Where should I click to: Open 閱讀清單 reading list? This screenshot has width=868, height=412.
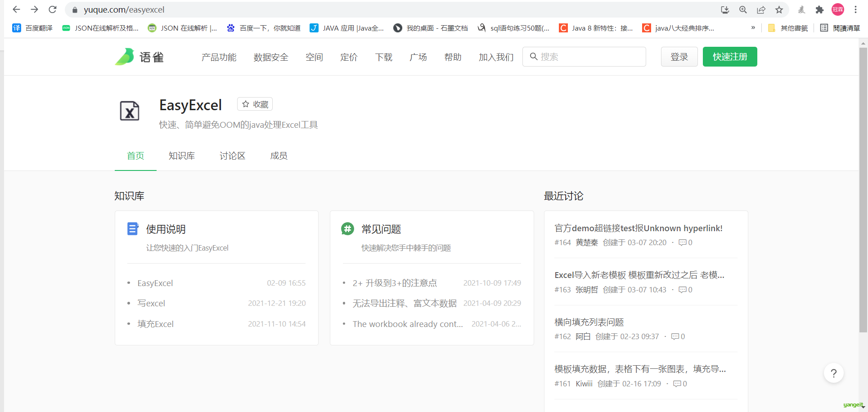click(840, 28)
